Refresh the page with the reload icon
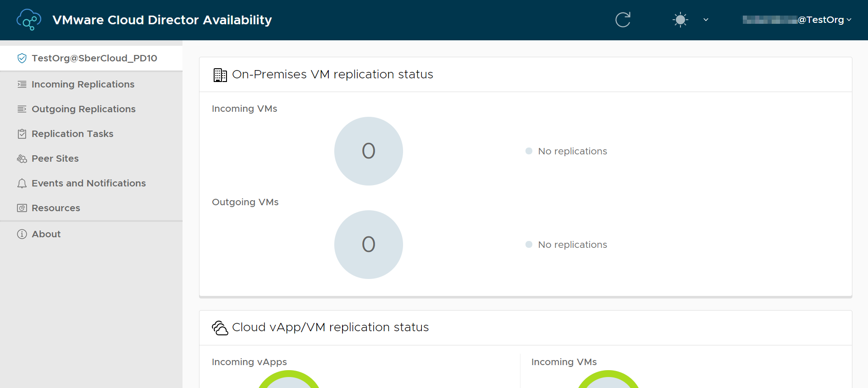The width and height of the screenshot is (868, 388). tap(623, 20)
